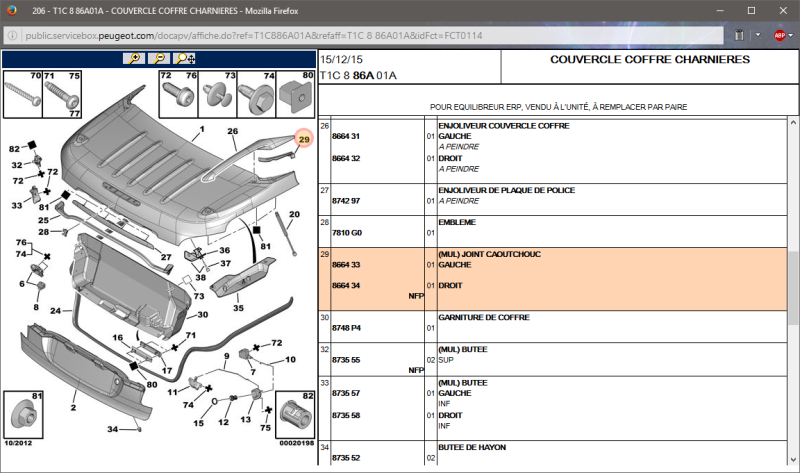Viewport: 800px width, 473px height.
Task: Click callout 24 seal label
Action: click(56, 310)
